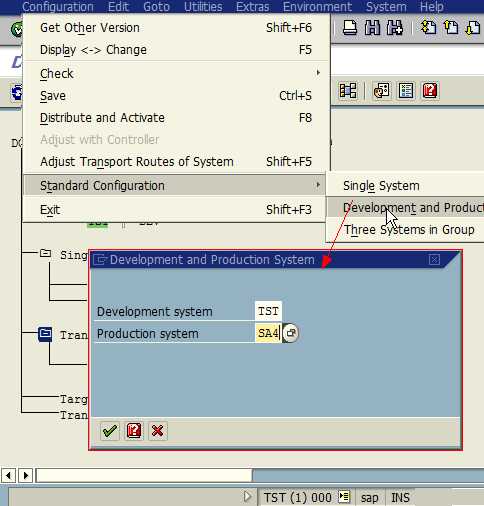Click the INS mode indicator
This screenshot has width=484, height=506.
[x=400, y=498]
